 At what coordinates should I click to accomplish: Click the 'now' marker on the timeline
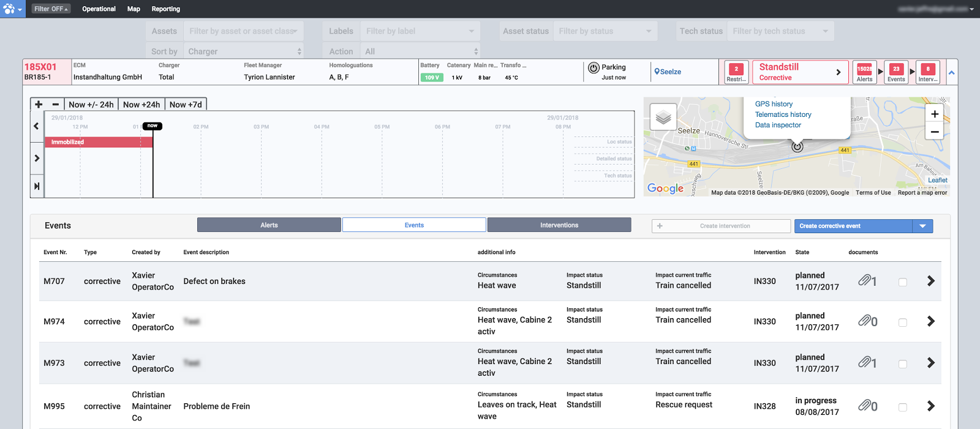click(153, 126)
